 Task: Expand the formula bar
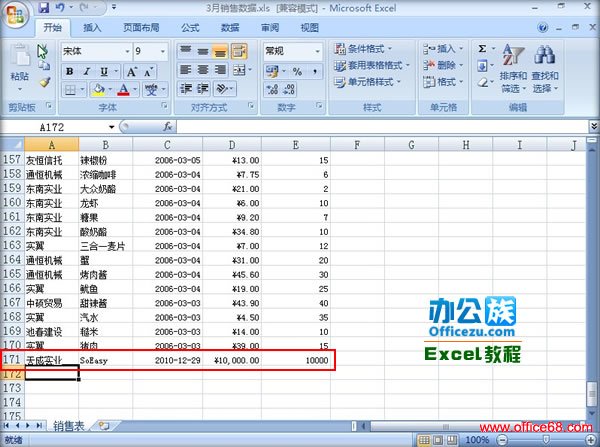click(593, 126)
